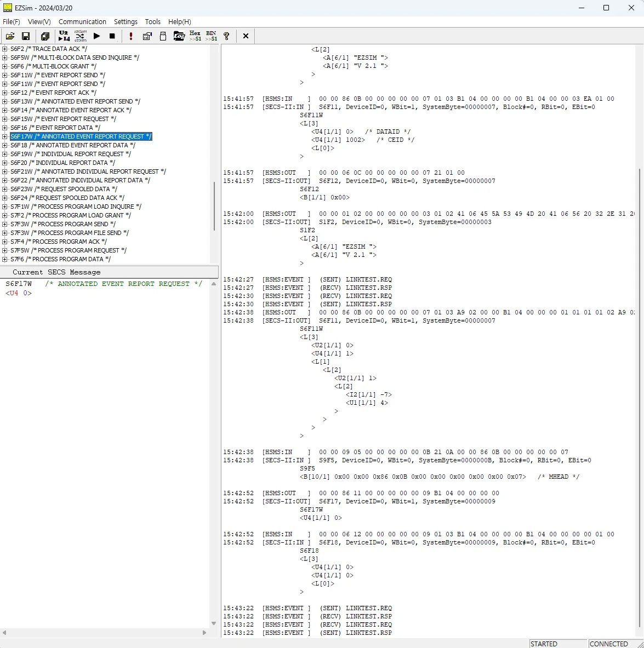Select S7F3W PROCESS PROGRAM SEND message
Screen dimensions: 644x648
[63, 224]
